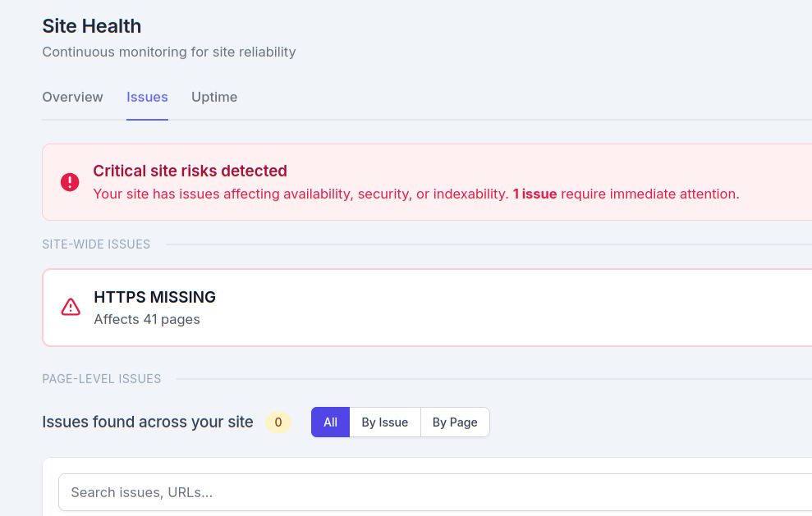Click the warning icon beside HTTPS MISSING

(x=70, y=307)
